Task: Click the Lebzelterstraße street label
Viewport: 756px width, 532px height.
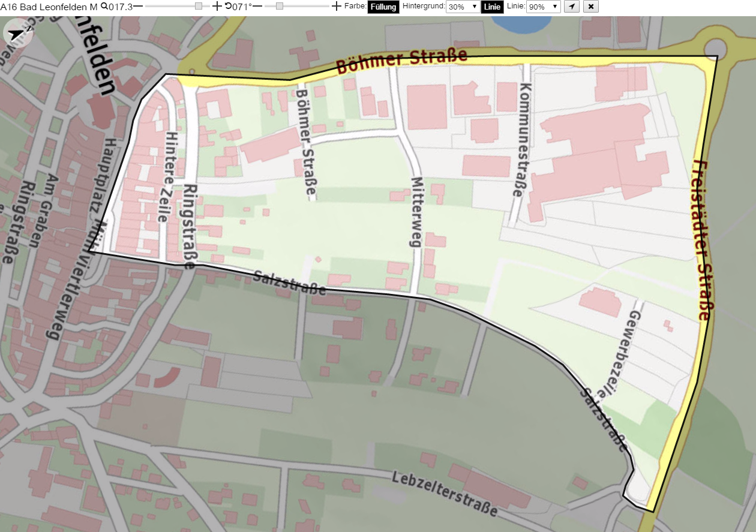Action: click(x=445, y=495)
